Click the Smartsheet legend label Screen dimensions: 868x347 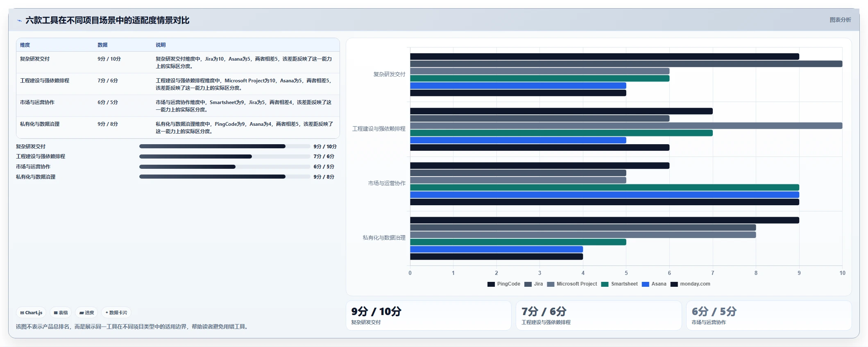click(624, 284)
